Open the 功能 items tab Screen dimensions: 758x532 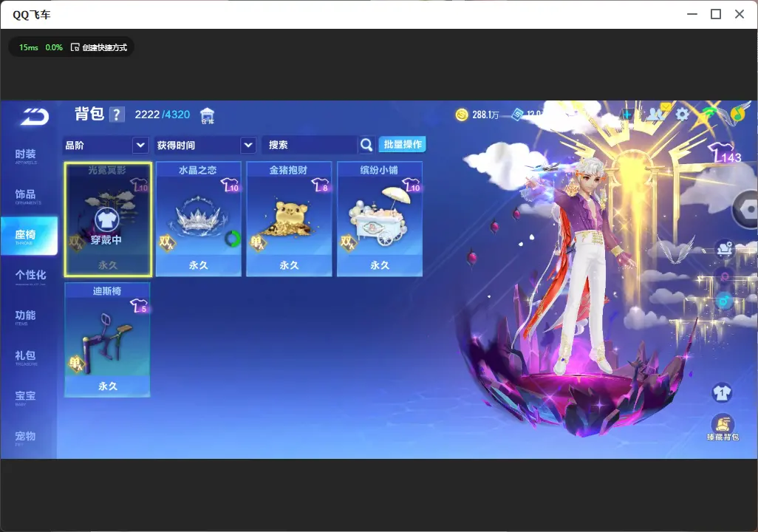(x=26, y=316)
